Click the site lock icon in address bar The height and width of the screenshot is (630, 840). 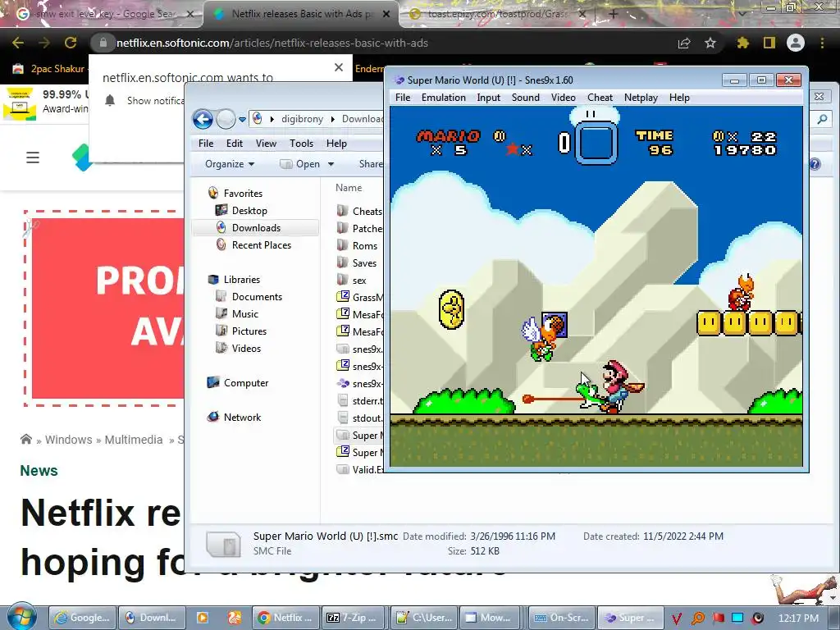pos(103,43)
